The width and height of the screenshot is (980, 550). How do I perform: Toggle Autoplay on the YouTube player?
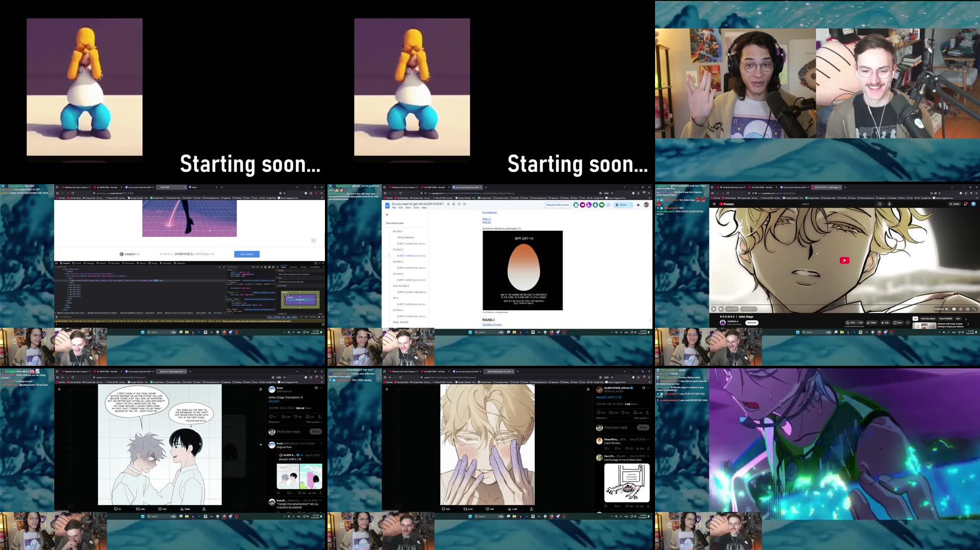click(x=947, y=309)
